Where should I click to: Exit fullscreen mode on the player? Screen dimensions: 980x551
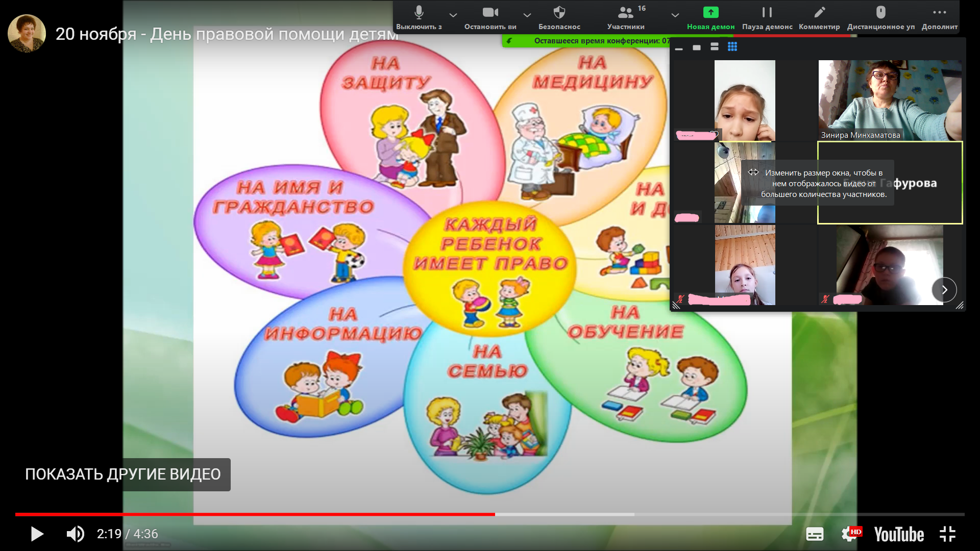coord(947,534)
